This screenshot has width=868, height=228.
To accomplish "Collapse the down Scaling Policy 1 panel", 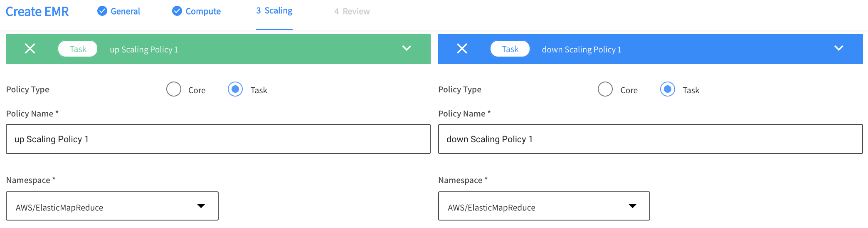I will point(838,48).
